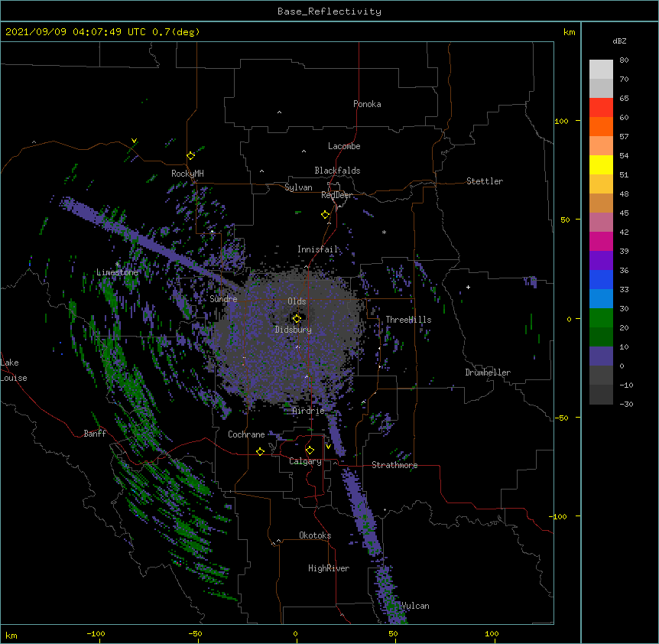659x644 pixels.
Task: Click the ThreeHills city label
Action: click(x=408, y=320)
